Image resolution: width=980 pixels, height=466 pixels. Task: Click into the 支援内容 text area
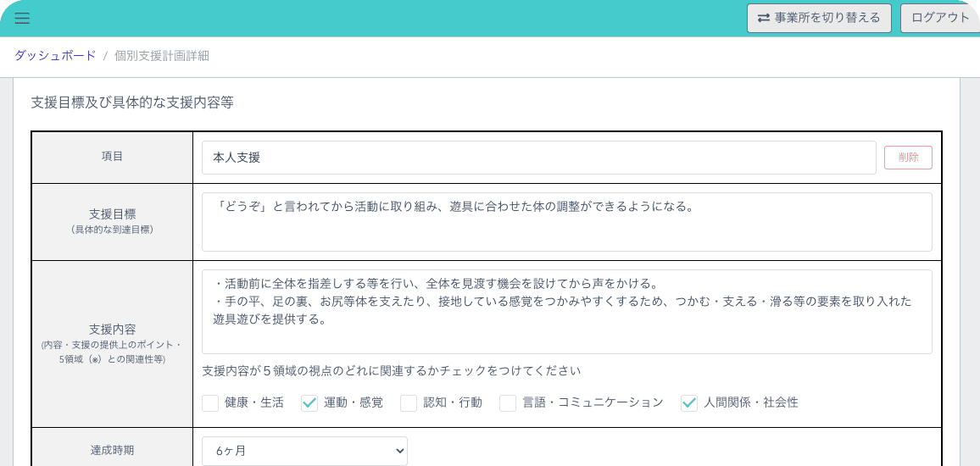[x=566, y=311]
